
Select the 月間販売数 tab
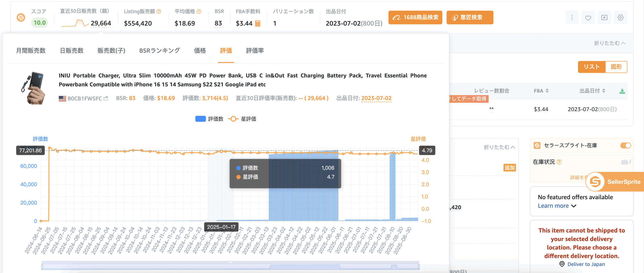(x=31, y=51)
